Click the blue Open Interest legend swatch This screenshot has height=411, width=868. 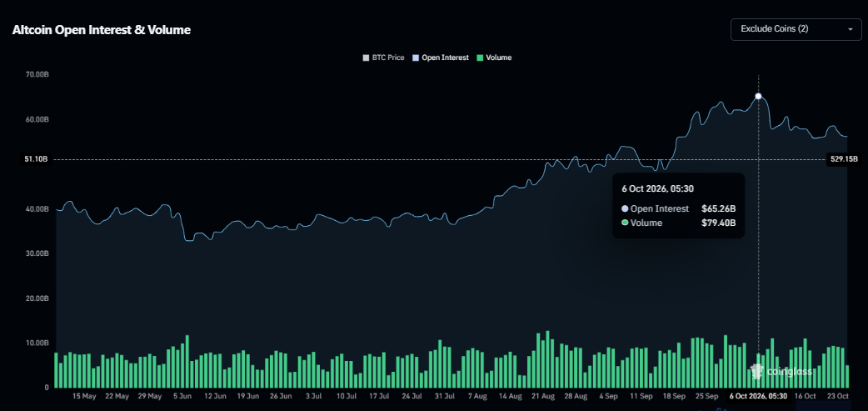[416, 58]
